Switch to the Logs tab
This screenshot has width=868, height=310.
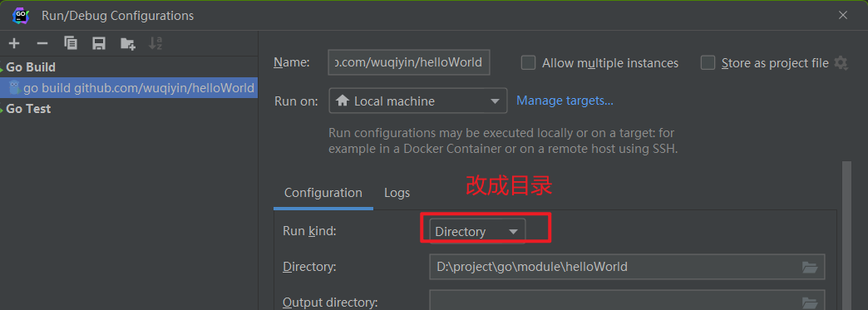point(397,193)
